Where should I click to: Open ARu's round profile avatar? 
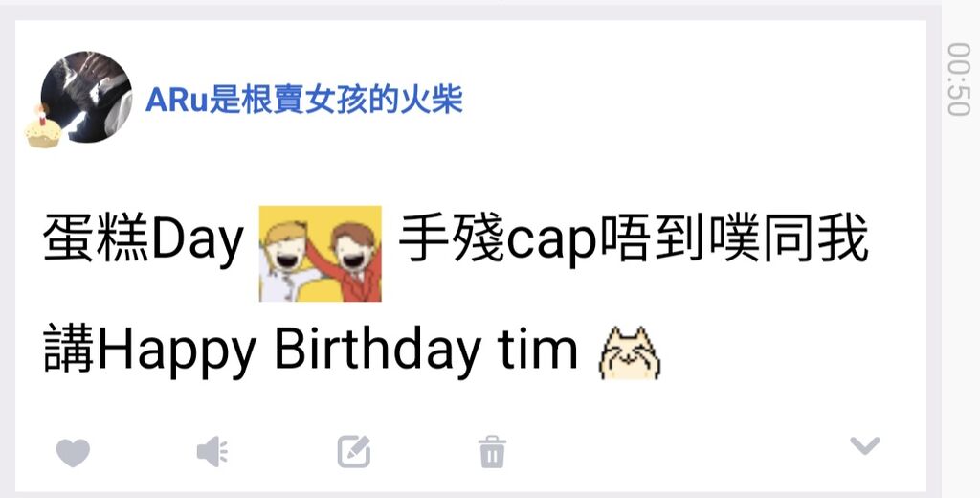(x=86, y=97)
